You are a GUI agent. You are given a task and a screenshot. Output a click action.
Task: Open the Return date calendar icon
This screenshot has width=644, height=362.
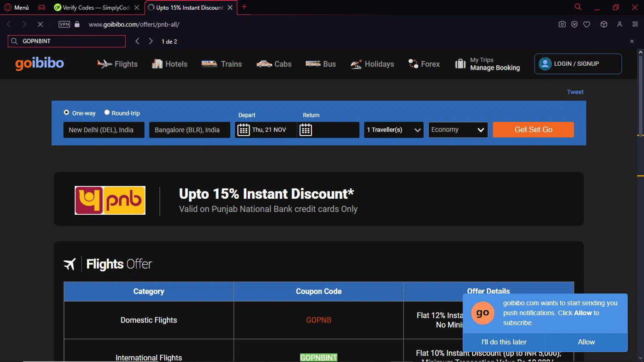pyautogui.click(x=306, y=130)
